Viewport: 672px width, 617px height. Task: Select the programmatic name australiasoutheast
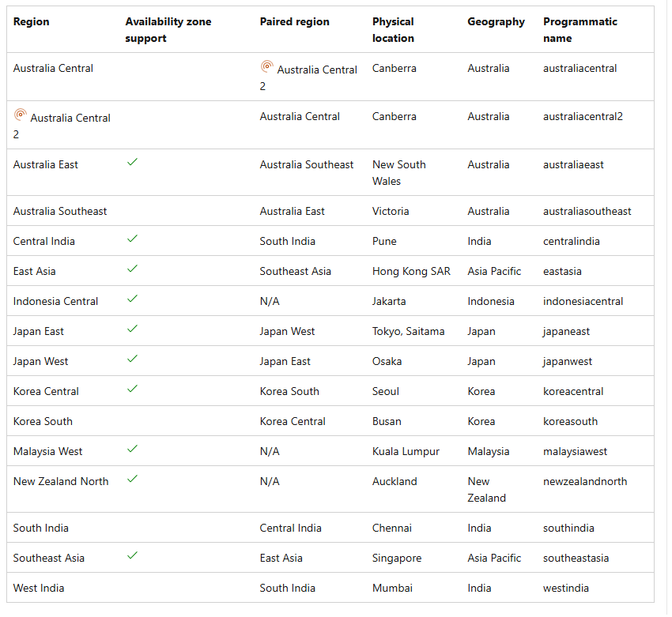tap(587, 211)
